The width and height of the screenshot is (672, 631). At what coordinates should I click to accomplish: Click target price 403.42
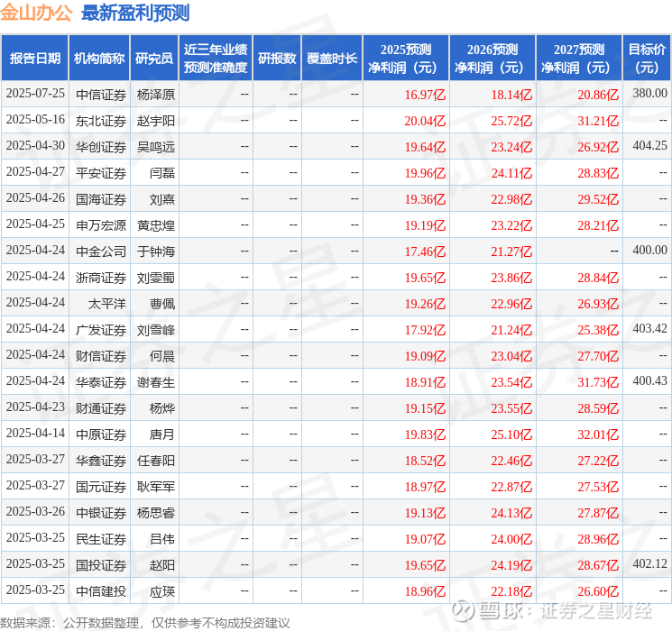pyautogui.click(x=649, y=328)
